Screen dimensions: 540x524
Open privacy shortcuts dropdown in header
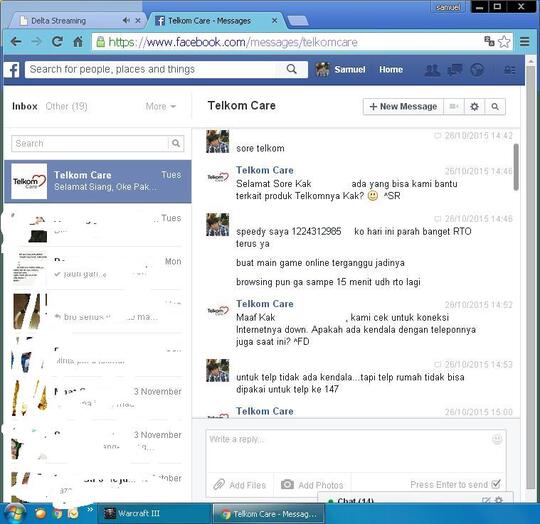[510, 70]
